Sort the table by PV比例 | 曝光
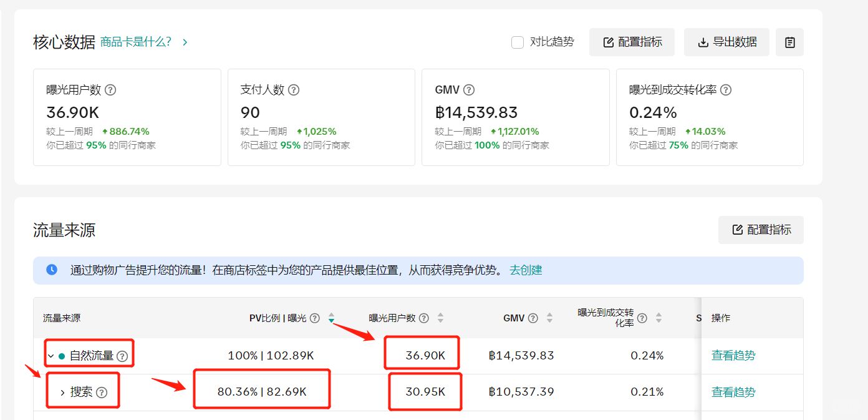The image size is (868, 420). point(331,318)
